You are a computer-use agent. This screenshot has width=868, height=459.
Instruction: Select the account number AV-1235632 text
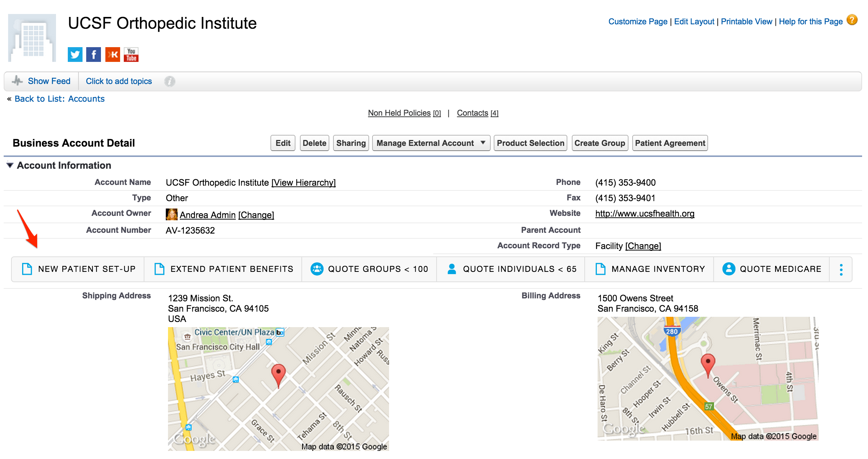190,231
